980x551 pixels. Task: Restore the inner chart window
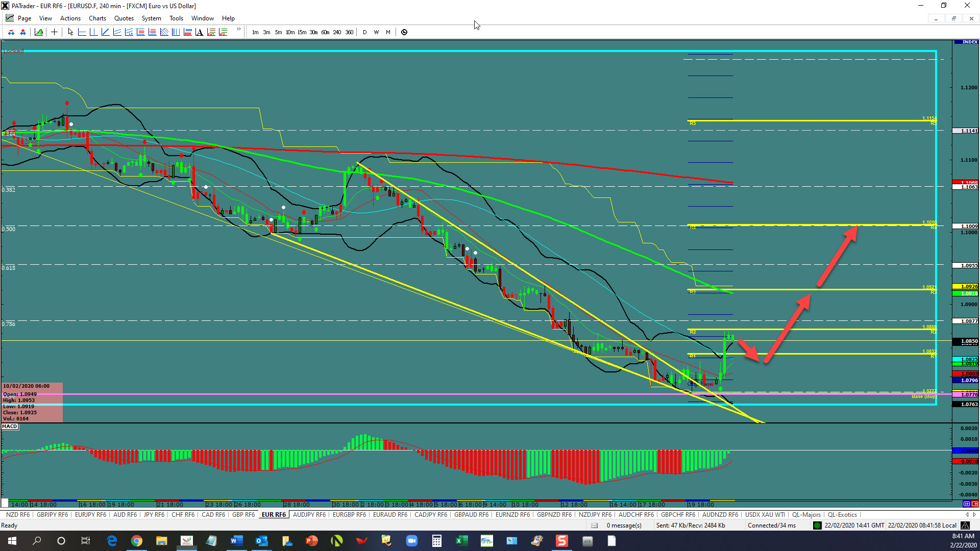[953, 18]
